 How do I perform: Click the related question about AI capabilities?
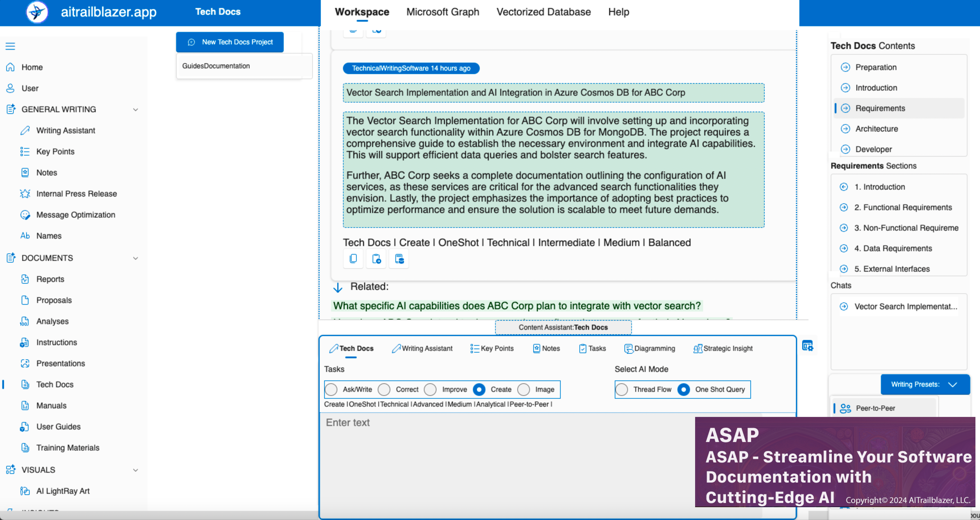(516, 306)
